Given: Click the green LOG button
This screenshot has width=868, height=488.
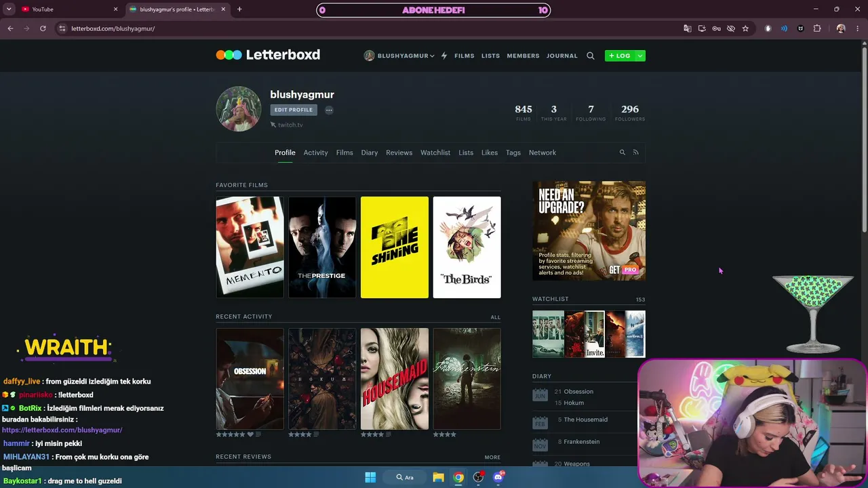Looking at the screenshot, I should pyautogui.click(x=619, y=56).
